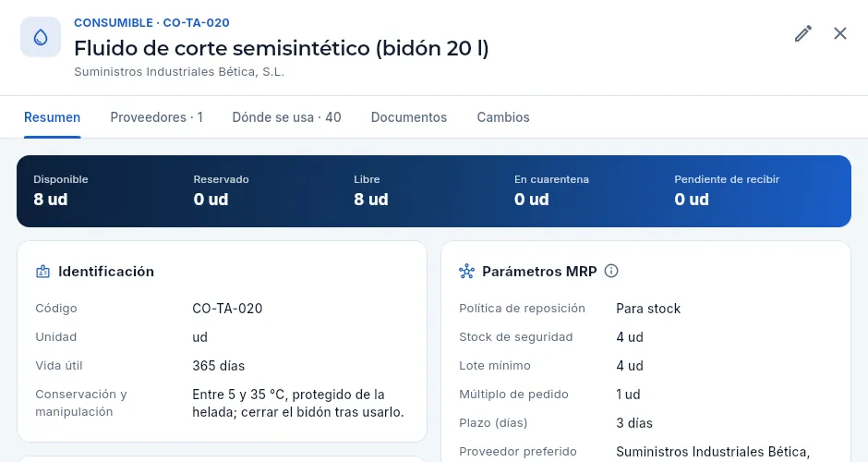Click the pencil edit icon
Image resolution: width=868 pixels, height=462 pixels.
coord(803,34)
